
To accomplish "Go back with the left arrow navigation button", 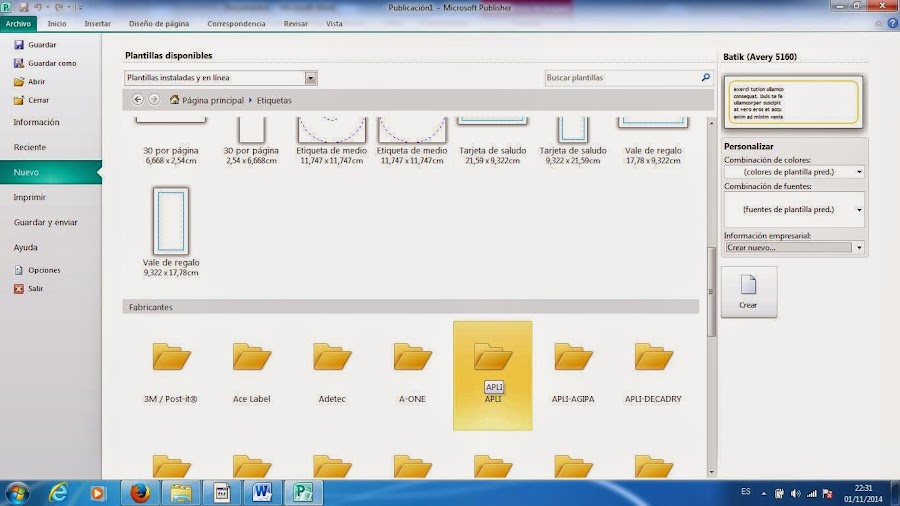I will pos(138,99).
